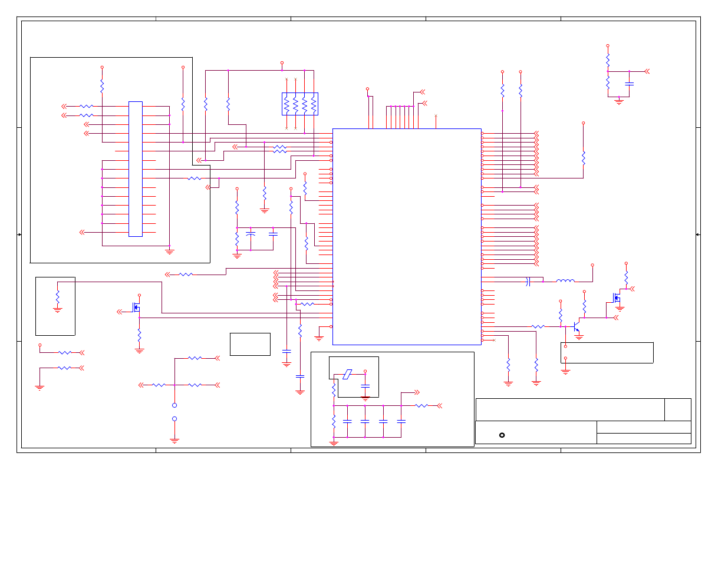
Task: Select the tall narrow connector body on left
Action: [x=136, y=169]
